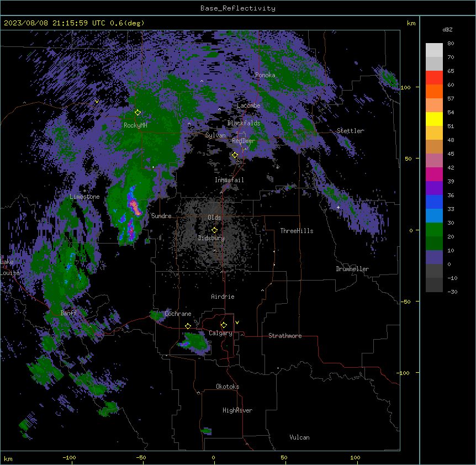Click the Sylvan town label
Screen dimensions: 476x465
215,135
